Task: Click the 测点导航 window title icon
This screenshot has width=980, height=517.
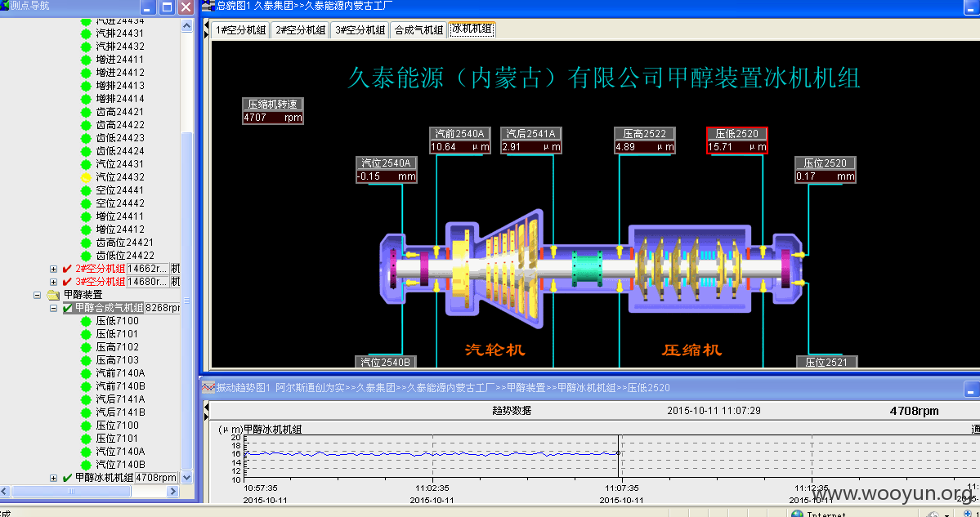Action: click(5, 7)
